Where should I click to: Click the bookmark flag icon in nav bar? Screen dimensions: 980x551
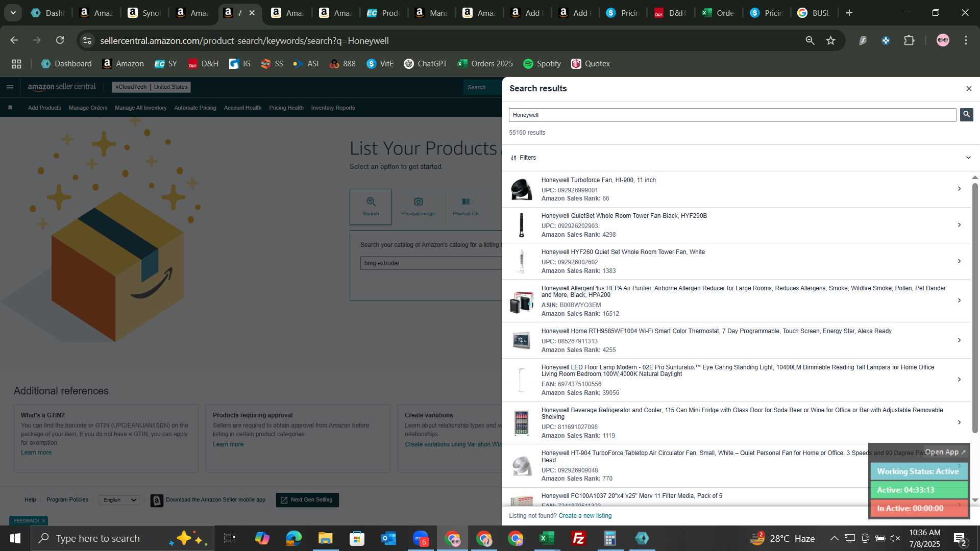pyautogui.click(x=10, y=108)
